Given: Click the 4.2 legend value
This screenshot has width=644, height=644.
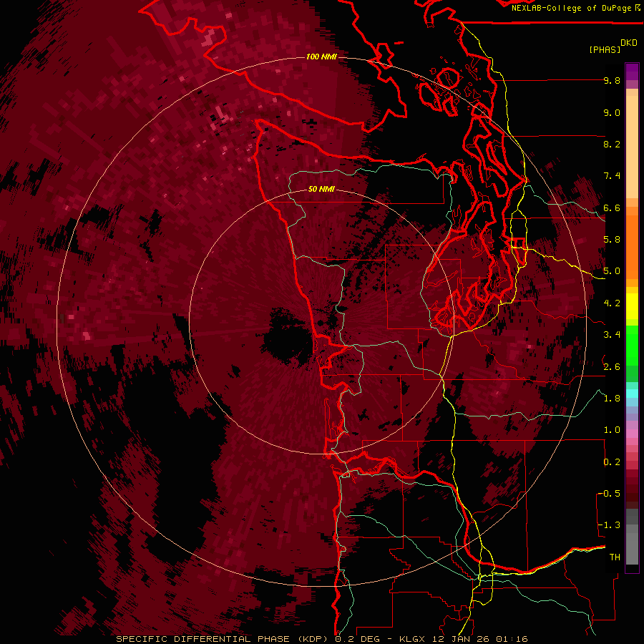Looking at the screenshot, I should (x=612, y=303).
